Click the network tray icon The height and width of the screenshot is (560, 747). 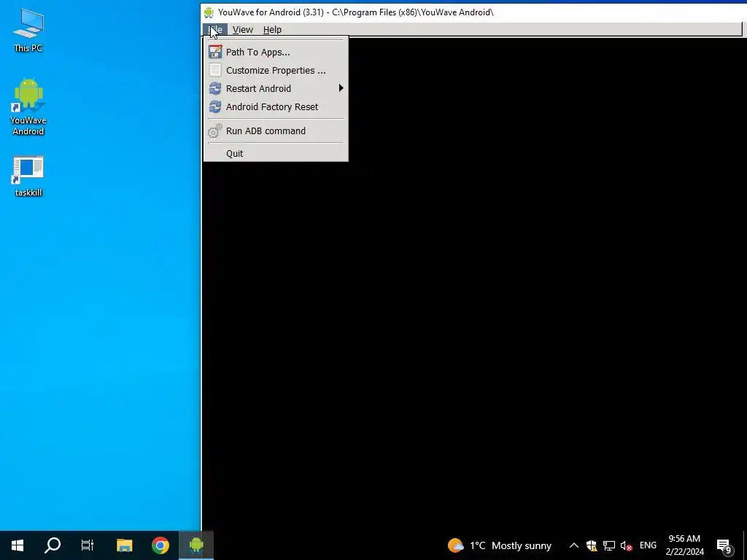pos(609,545)
